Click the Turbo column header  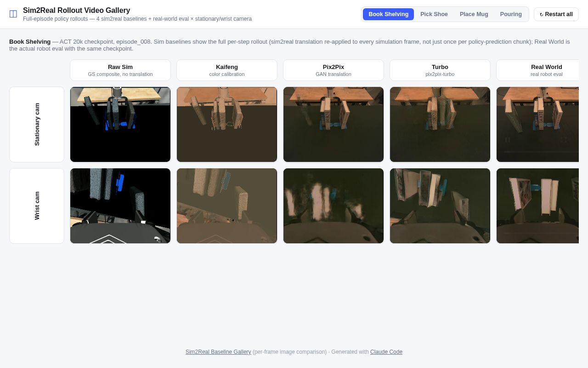[x=440, y=70]
